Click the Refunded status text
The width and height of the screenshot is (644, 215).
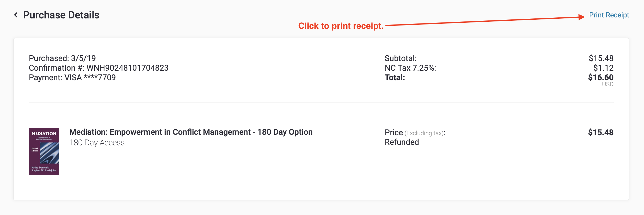[402, 142]
